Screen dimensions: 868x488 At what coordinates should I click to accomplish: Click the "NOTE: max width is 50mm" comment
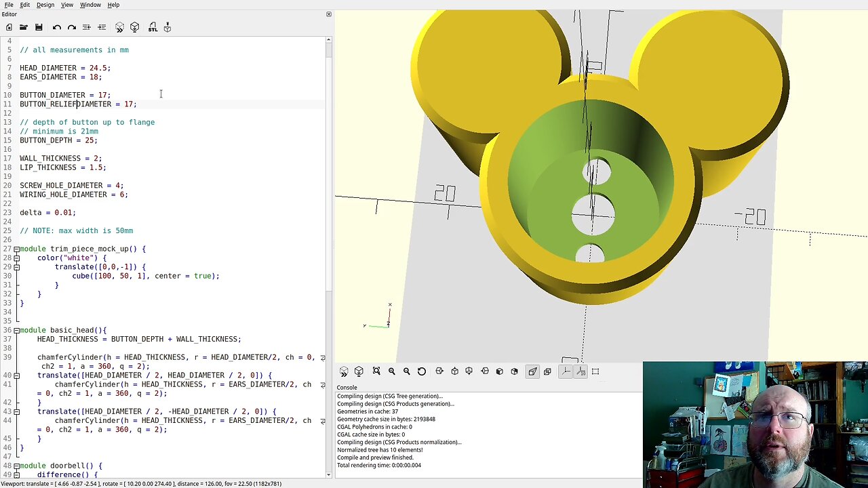(x=76, y=231)
